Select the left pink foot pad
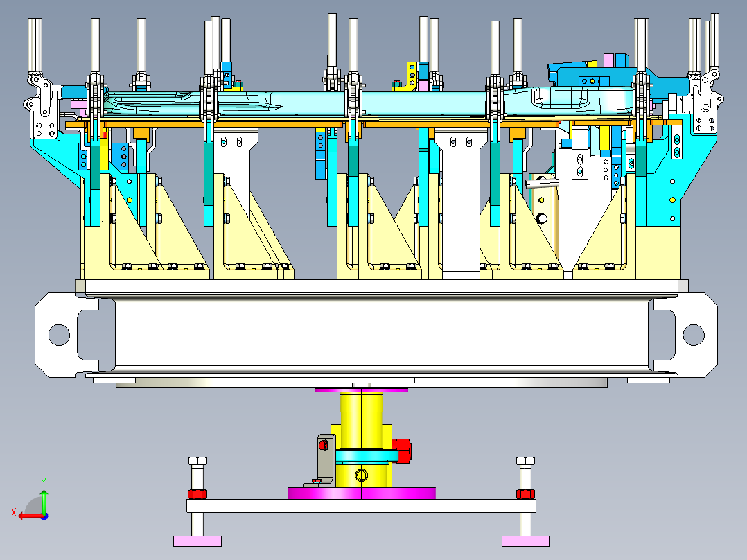The image size is (747, 560). (197, 541)
